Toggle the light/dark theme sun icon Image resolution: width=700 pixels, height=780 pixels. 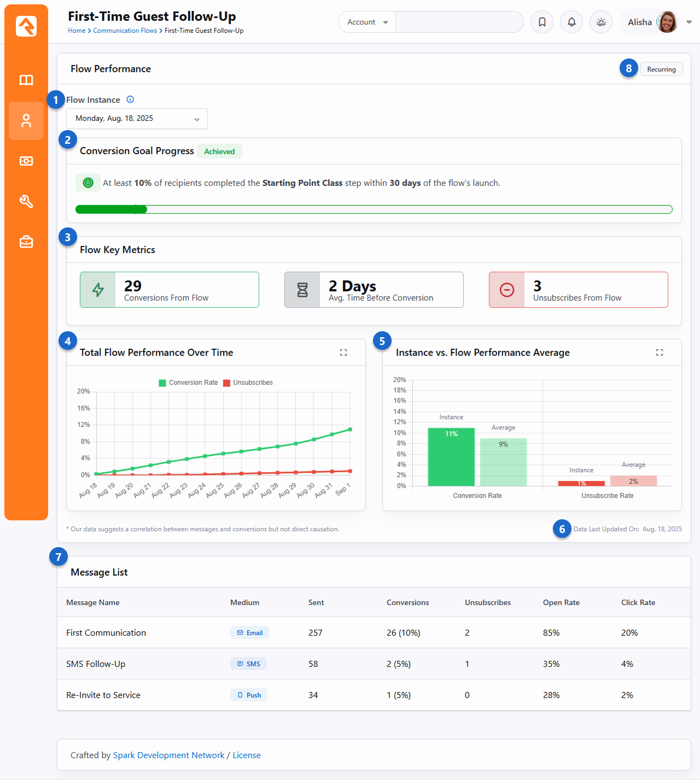pos(601,22)
